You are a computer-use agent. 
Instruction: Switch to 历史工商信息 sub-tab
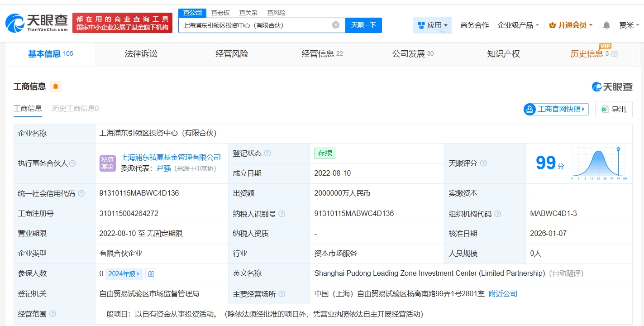pos(75,108)
